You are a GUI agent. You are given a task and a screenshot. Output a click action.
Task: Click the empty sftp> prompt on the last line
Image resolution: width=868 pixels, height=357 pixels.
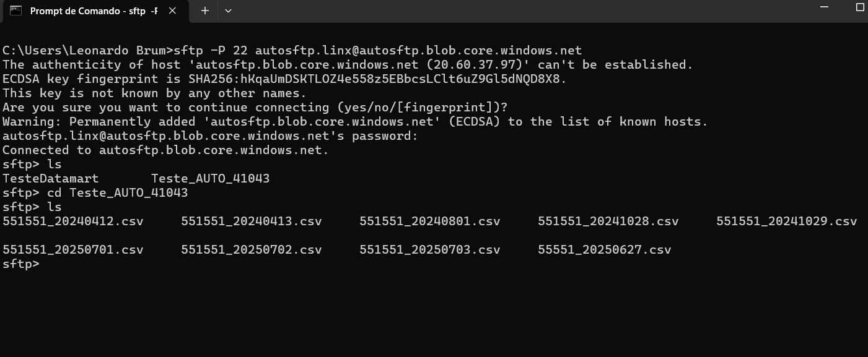(x=21, y=264)
